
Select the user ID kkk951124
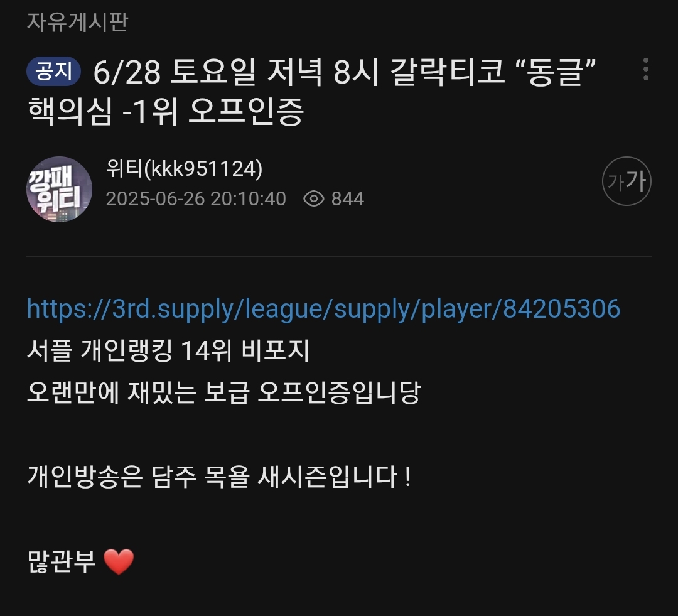[203, 169]
